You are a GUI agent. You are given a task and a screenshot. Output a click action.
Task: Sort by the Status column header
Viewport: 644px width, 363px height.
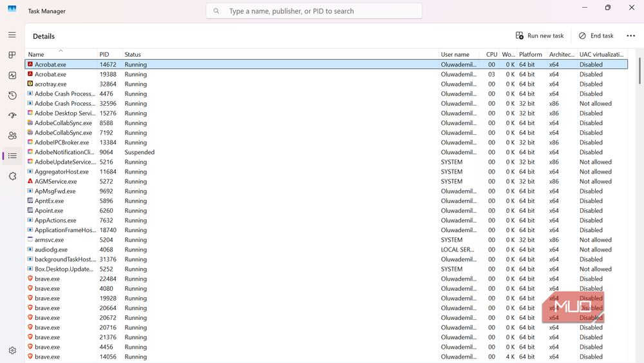point(281,54)
